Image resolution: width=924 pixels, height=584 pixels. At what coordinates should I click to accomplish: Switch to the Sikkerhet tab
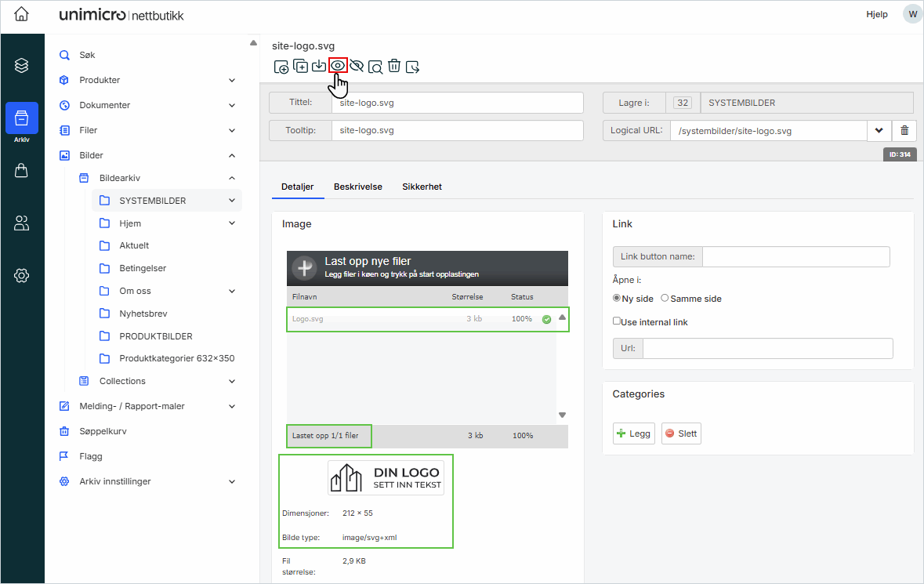[x=422, y=187]
